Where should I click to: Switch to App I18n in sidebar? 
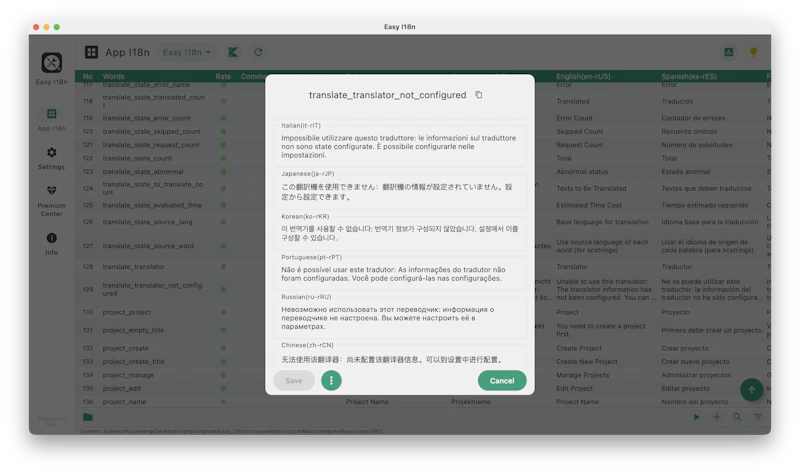[x=52, y=119]
